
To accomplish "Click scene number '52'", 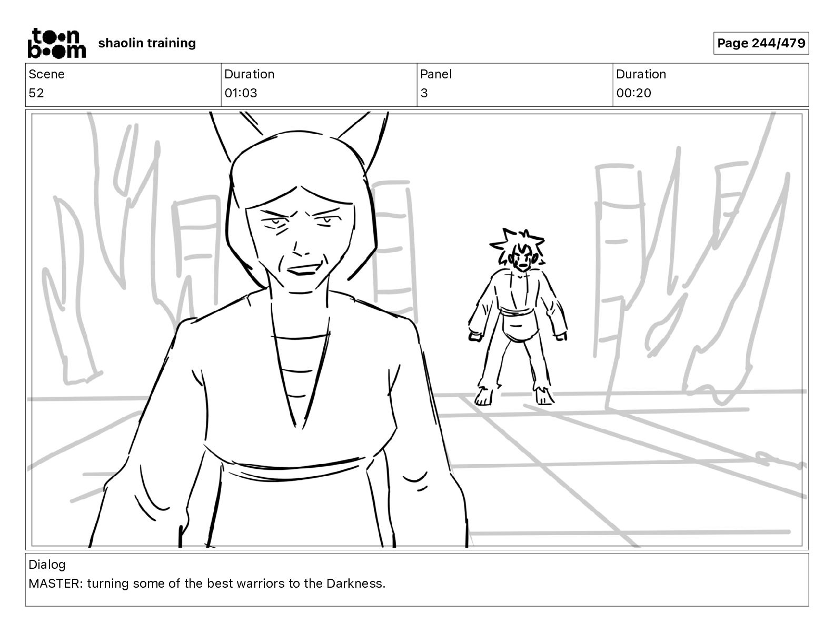I will 36,93.
